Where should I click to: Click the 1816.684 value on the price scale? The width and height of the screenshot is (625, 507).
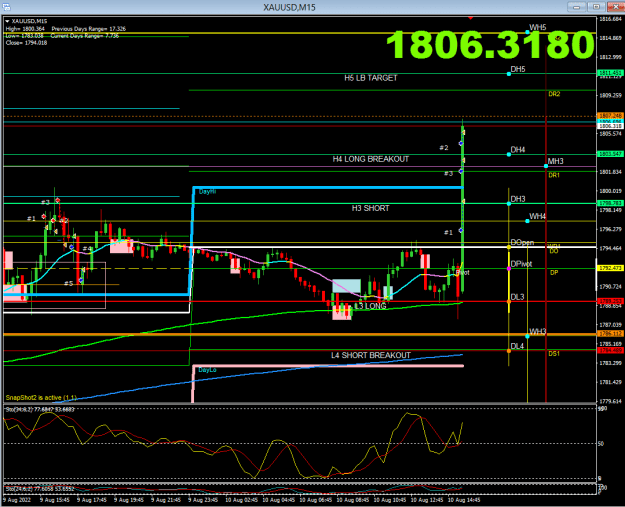(x=610, y=19)
